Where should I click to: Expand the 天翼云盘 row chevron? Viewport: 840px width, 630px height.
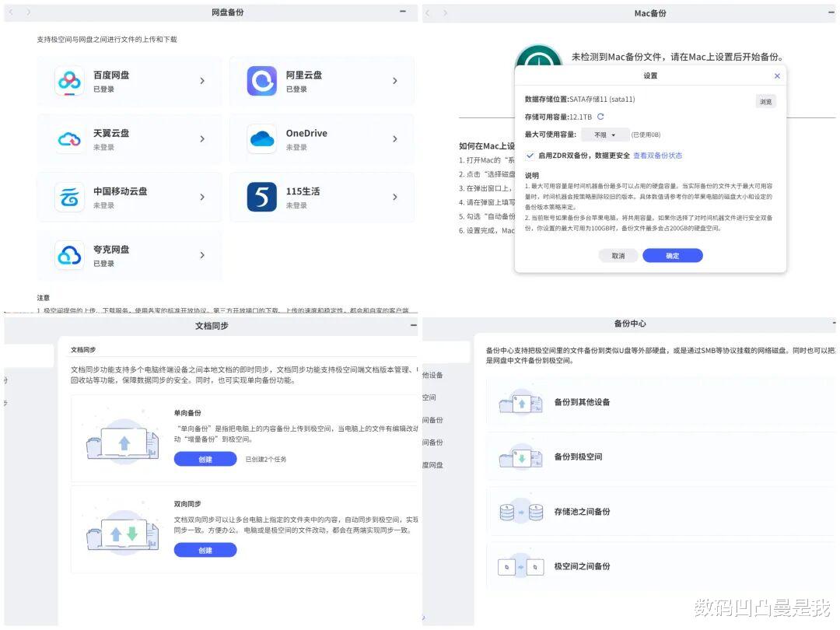(x=202, y=139)
